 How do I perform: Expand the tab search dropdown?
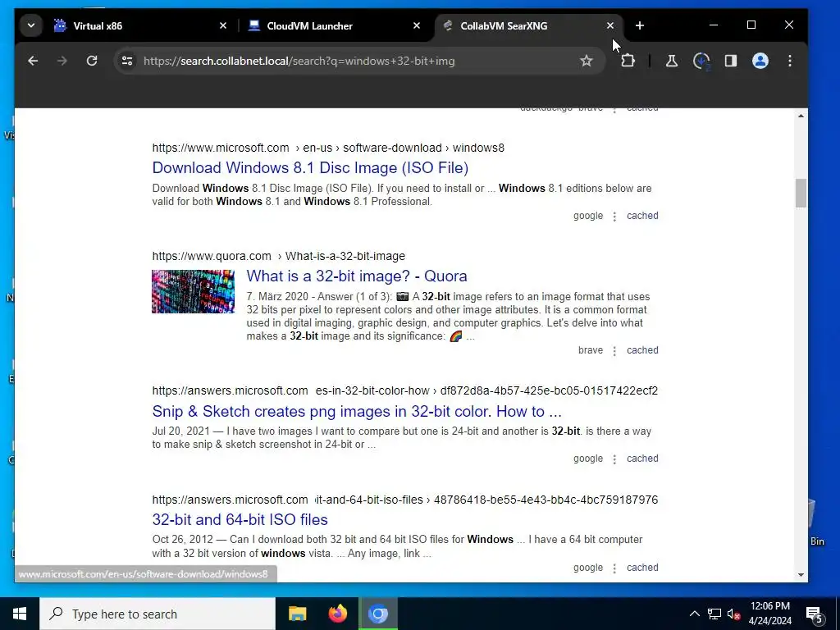(31, 25)
